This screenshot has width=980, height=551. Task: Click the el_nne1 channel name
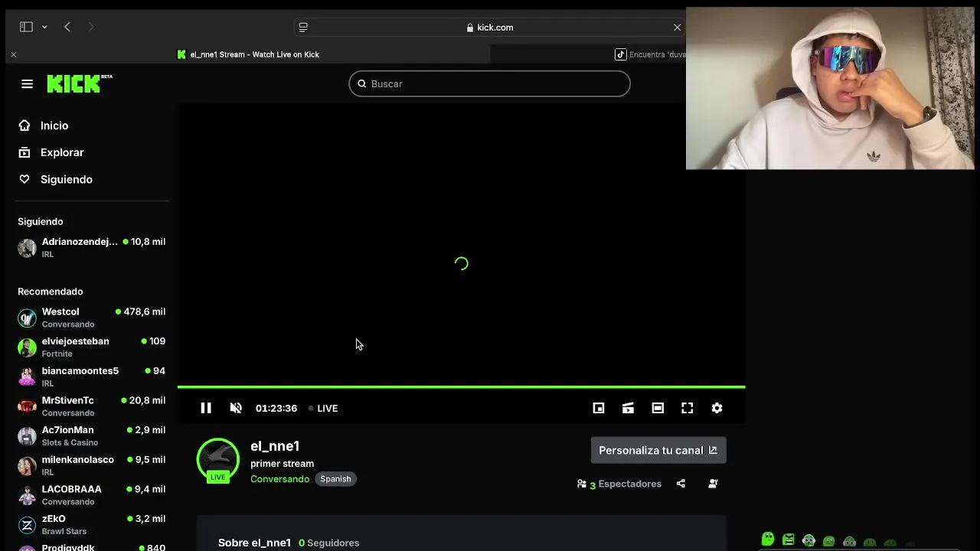[275, 446]
